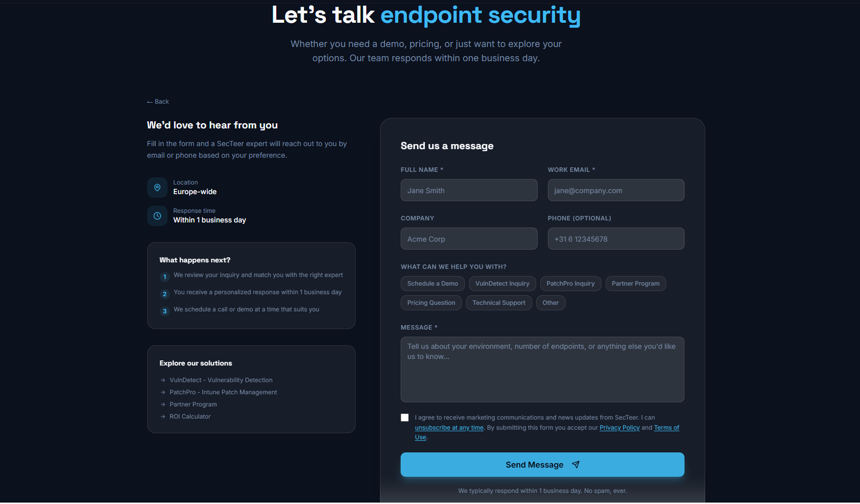Screen dimensions: 860x504
Task: Click the arrow beside VulnDetect link
Action: [163, 380]
